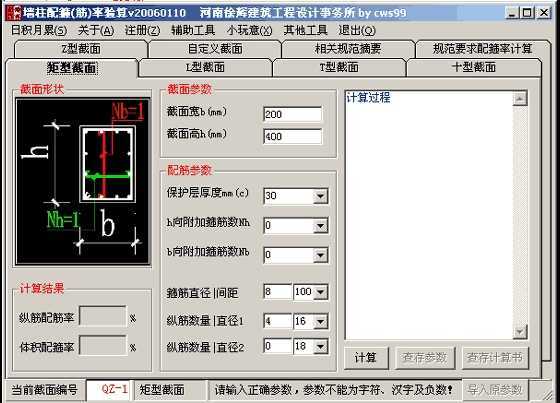The image size is (560, 403).
Task: Close the window
Action: [x=544, y=13]
